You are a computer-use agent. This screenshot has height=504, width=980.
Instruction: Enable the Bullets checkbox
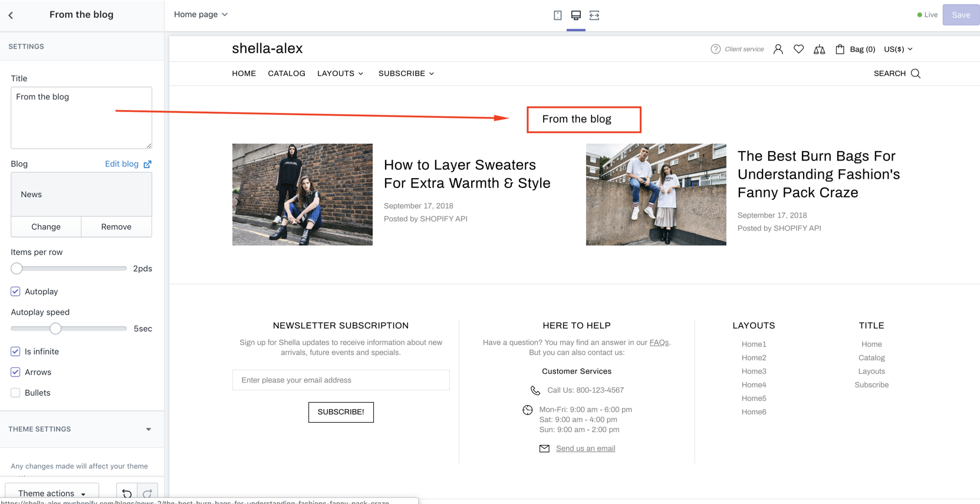point(15,393)
